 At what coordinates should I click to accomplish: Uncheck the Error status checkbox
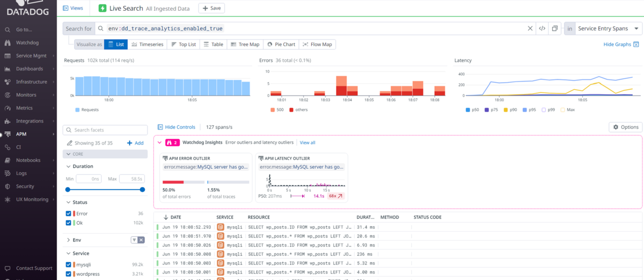(x=68, y=214)
